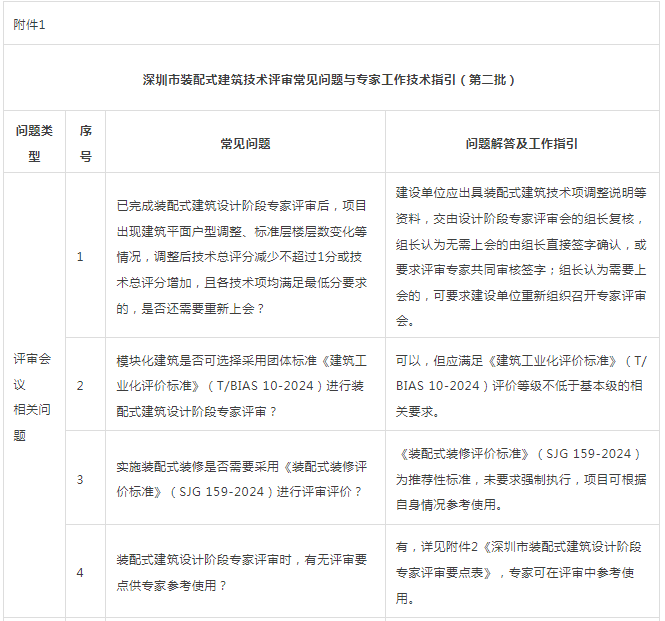Click row number 4 in 序号 column
The image size is (665, 621).
coord(81,573)
